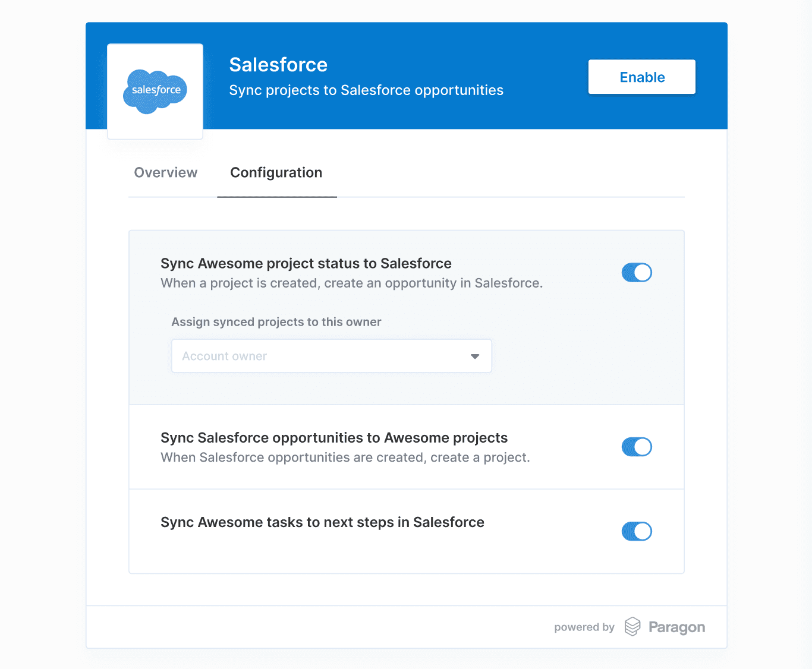The width and height of the screenshot is (812, 669).
Task: Click 'Sync projects to Salesforce opportunities' subtitle
Action: click(366, 90)
